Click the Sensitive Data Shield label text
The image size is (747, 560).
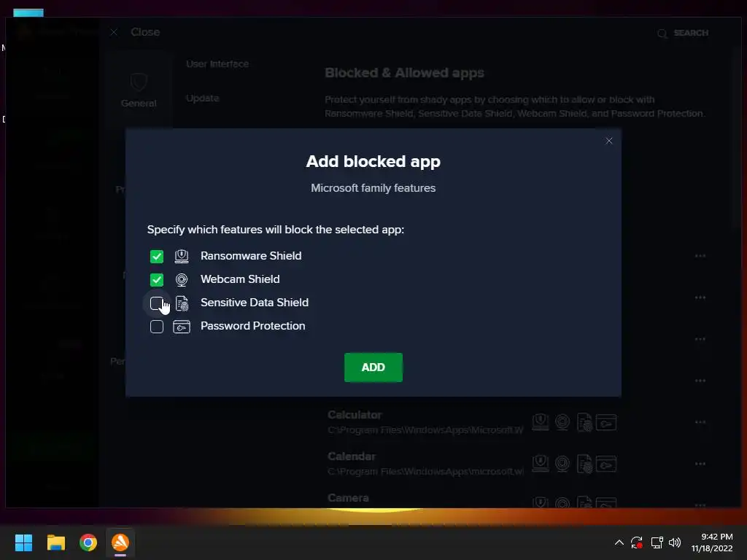(255, 303)
